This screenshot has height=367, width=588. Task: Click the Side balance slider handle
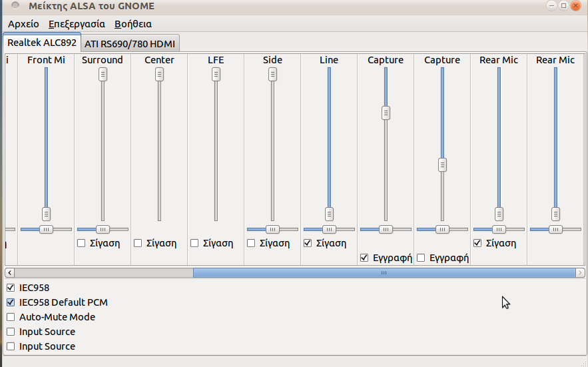272,229
